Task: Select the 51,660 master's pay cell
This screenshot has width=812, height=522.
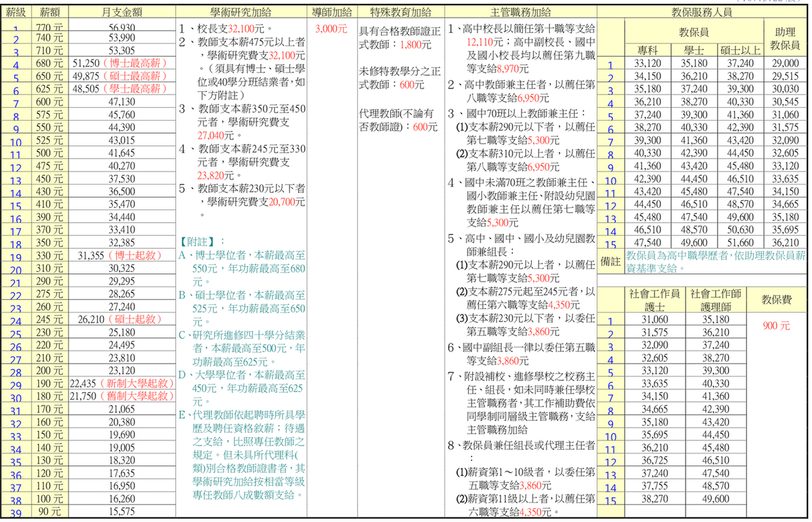Action: click(x=740, y=242)
